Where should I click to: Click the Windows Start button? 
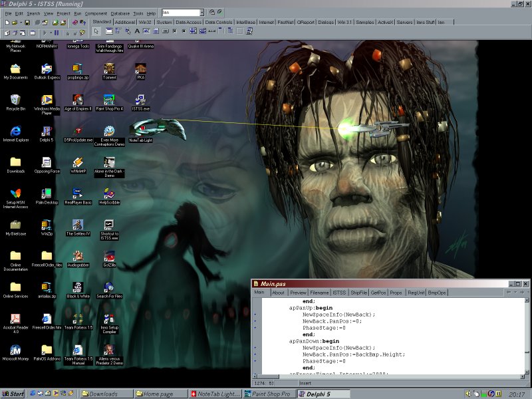[x=13, y=394]
